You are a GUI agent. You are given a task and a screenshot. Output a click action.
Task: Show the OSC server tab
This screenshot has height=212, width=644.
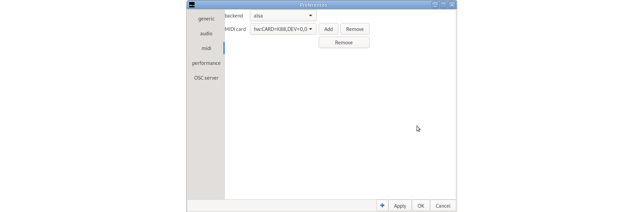(x=206, y=78)
